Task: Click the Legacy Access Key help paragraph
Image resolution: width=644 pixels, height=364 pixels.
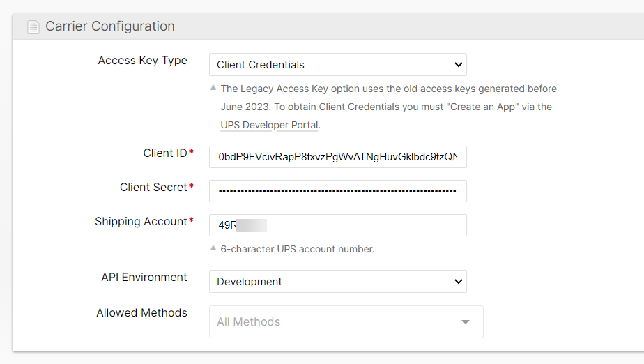Action: (x=388, y=107)
